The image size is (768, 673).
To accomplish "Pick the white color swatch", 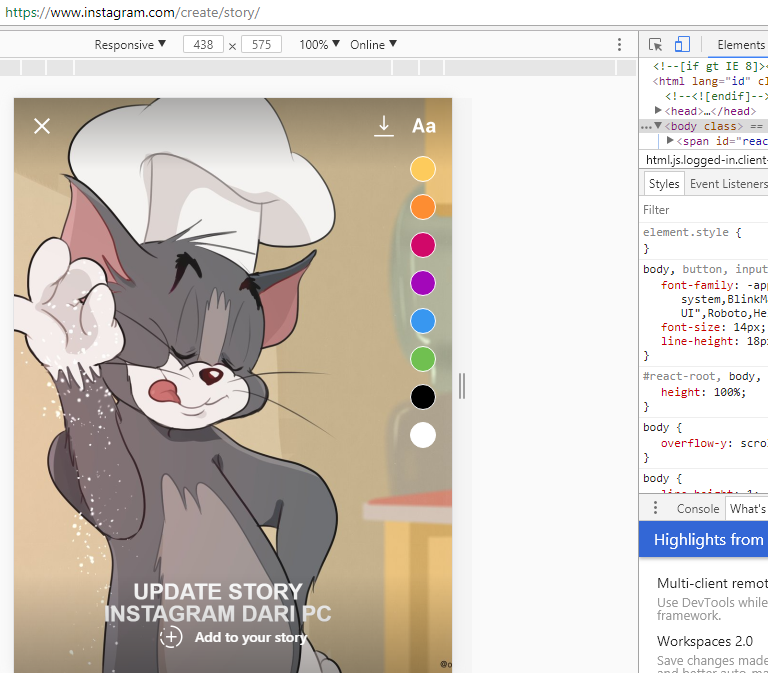I will point(423,435).
